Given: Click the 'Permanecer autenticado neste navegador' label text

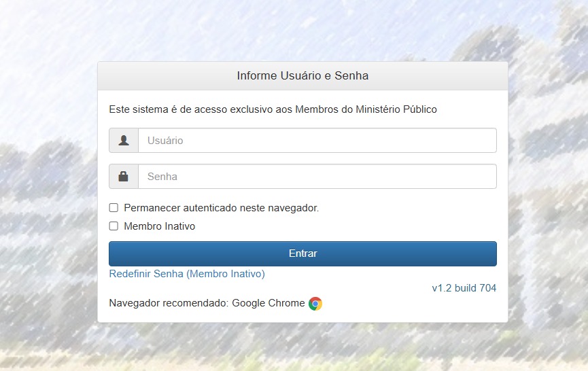Looking at the screenshot, I should 221,208.
